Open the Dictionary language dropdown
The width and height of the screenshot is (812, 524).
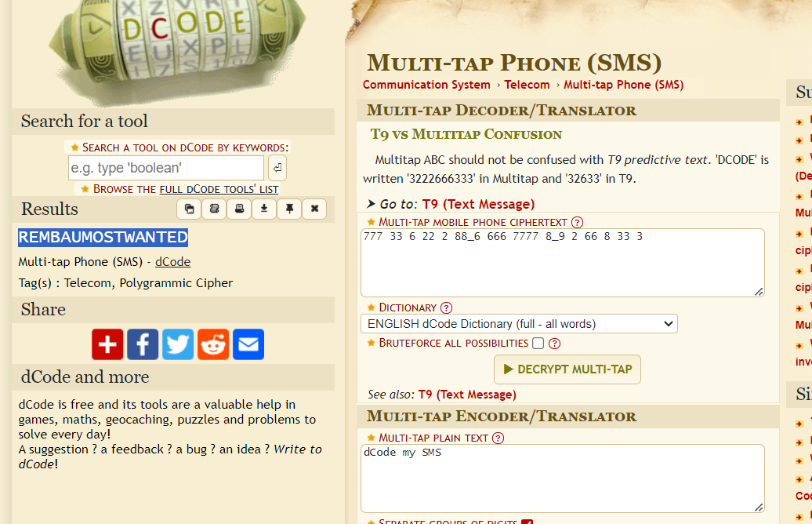519,324
